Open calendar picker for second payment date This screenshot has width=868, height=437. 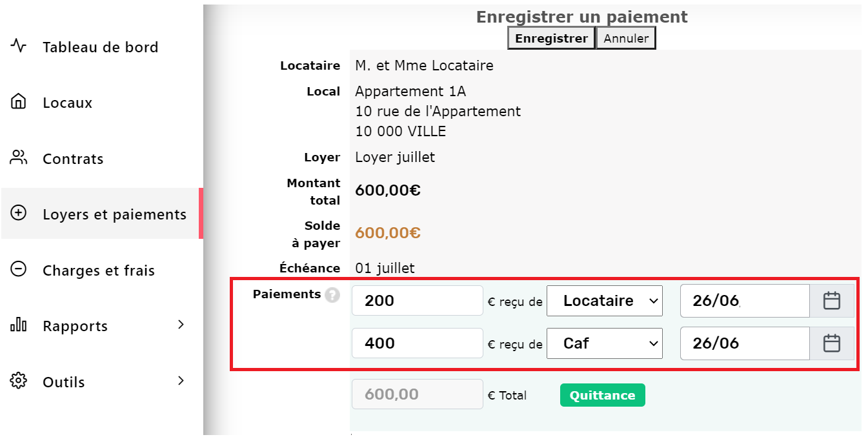tap(832, 343)
